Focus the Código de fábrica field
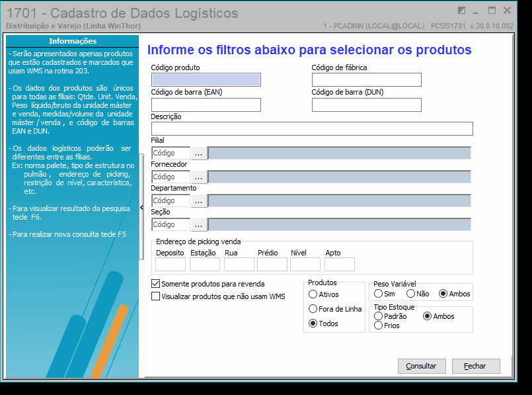Screen dimensions: 532x395 point(367,80)
